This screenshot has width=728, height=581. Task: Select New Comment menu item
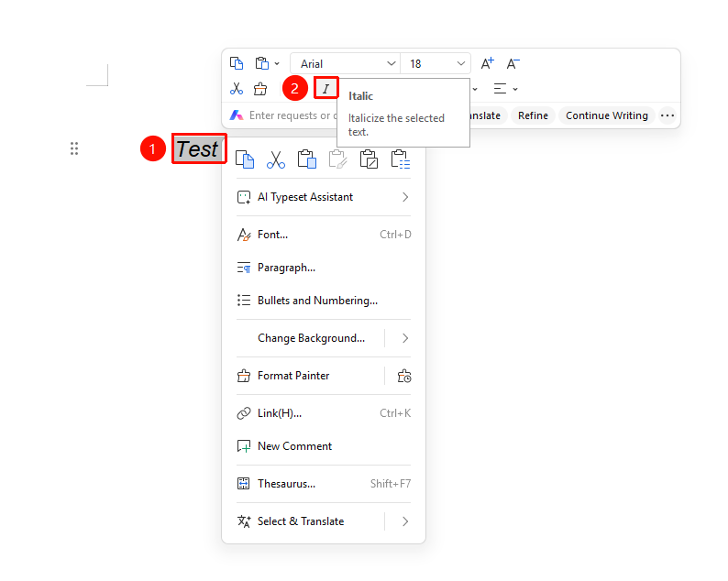pyautogui.click(x=324, y=446)
